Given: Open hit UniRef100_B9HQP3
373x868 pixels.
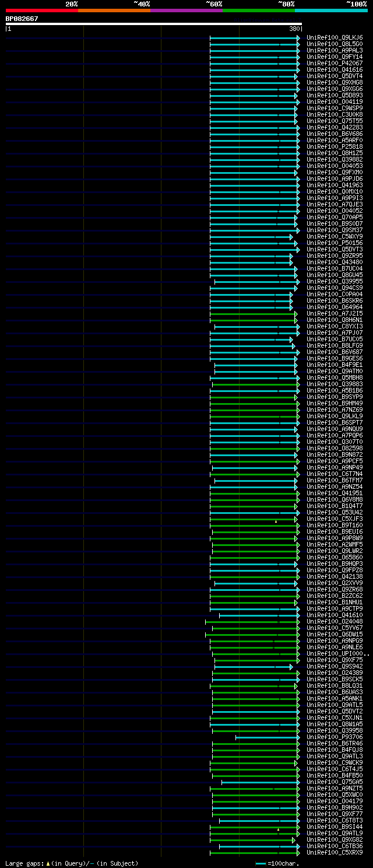Looking at the screenshot, I should point(335,564).
